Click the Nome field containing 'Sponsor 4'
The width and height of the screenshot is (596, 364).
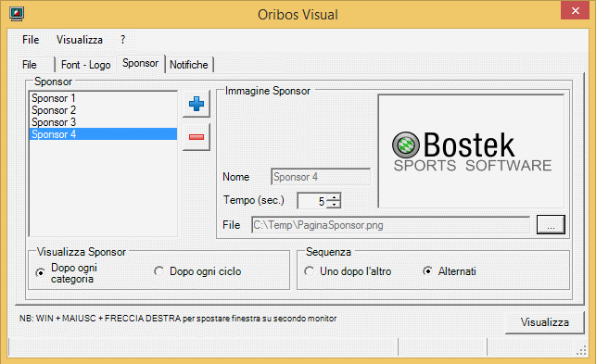click(321, 177)
